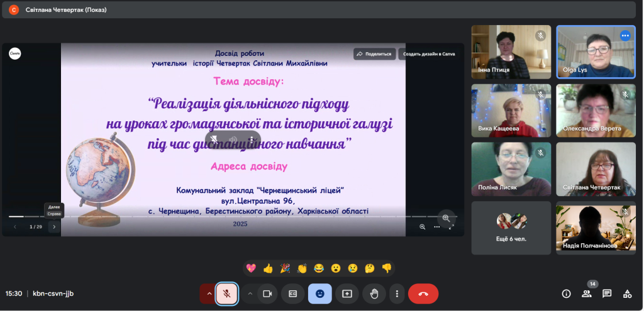Viewport: 644px width, 311px height.
Task: Open more options in the call bar
Action: pos(397,294)
